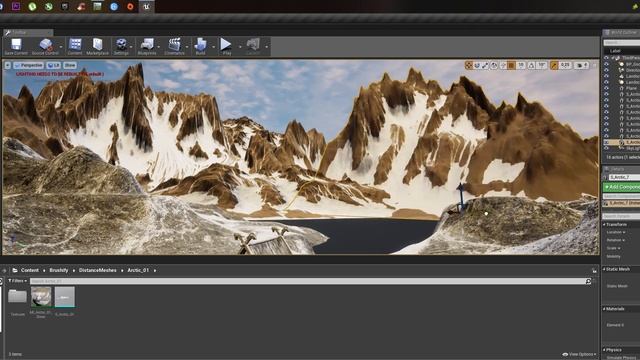
Task: Toggle grid snapping in viewport
Action: point(511,65)
